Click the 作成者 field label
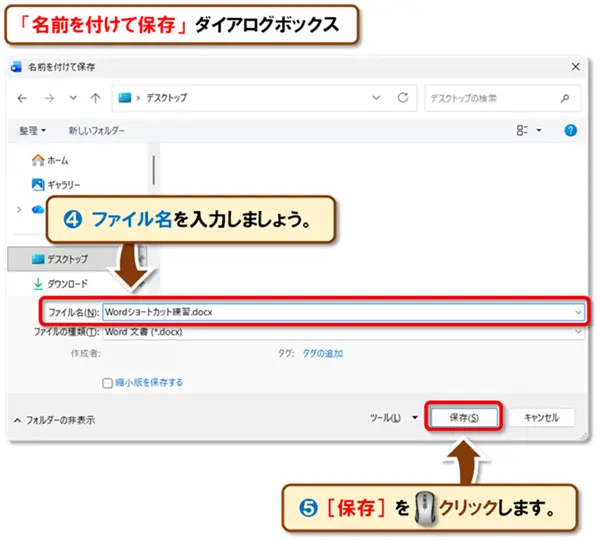The image size is (600, 542). pos(86,353)
